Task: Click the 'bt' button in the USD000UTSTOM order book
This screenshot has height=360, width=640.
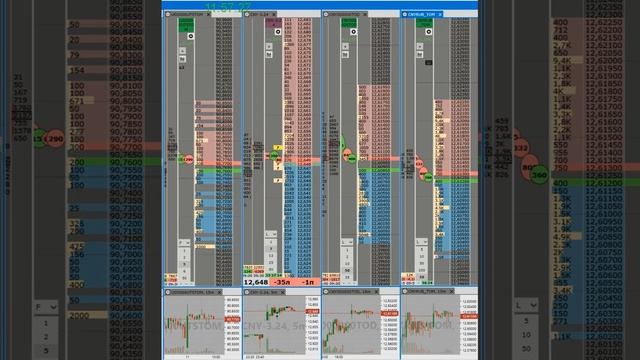Action: pyautogui.click(x=182, y=59)
